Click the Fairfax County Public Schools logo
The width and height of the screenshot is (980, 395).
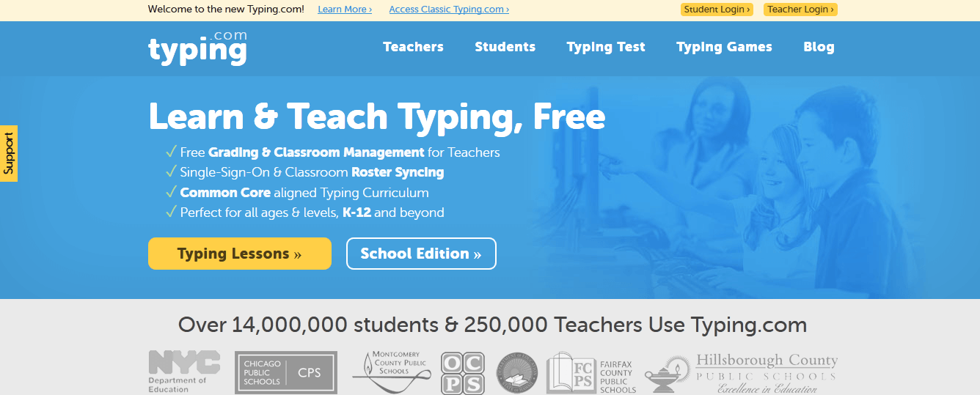(592, 372)
